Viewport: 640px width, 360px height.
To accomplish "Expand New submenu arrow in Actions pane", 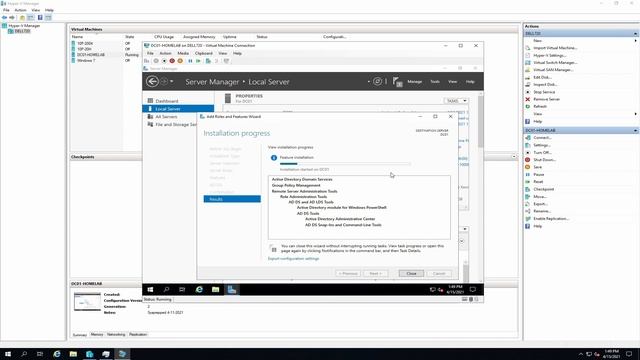I will tap(636, 41).
